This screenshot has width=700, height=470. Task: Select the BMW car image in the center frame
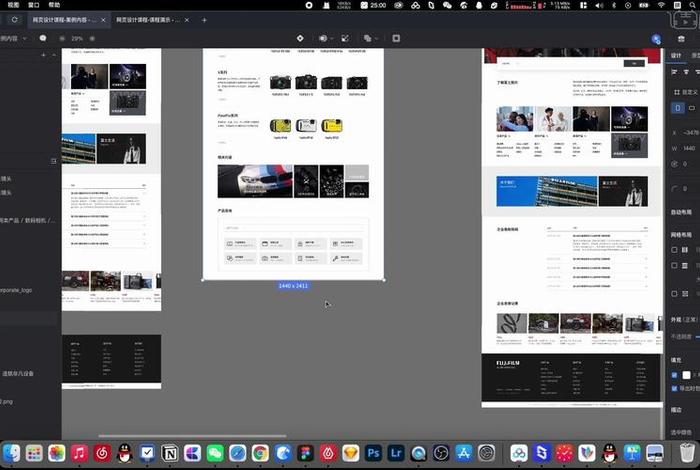[x=255, y=181]
